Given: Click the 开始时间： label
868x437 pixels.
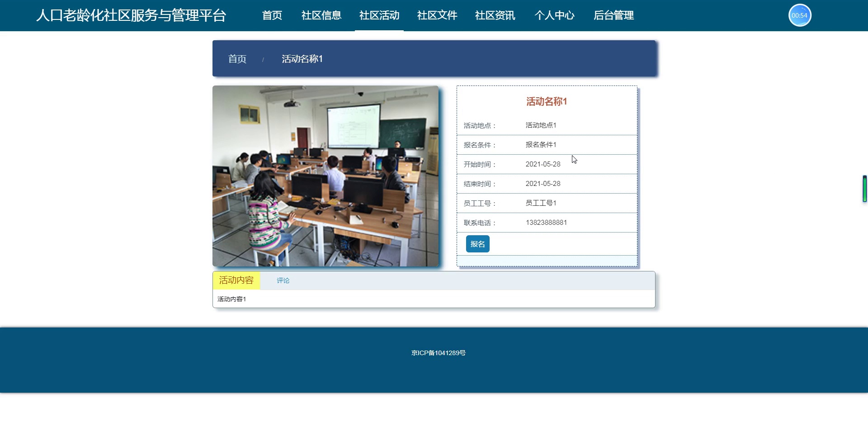Looking at the screenshot, I should point(480,165).
